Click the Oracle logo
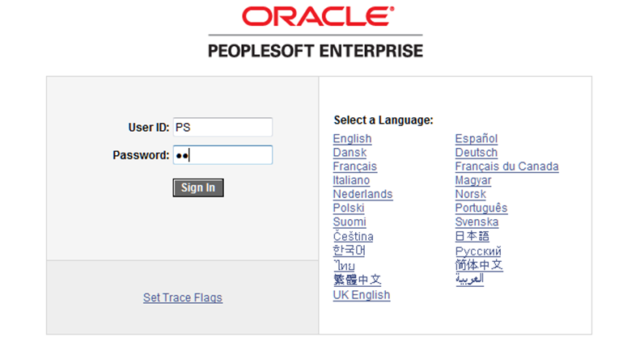The height and width of the screenshot is (350, 644). pyautogui.click(x=318, y=16)
